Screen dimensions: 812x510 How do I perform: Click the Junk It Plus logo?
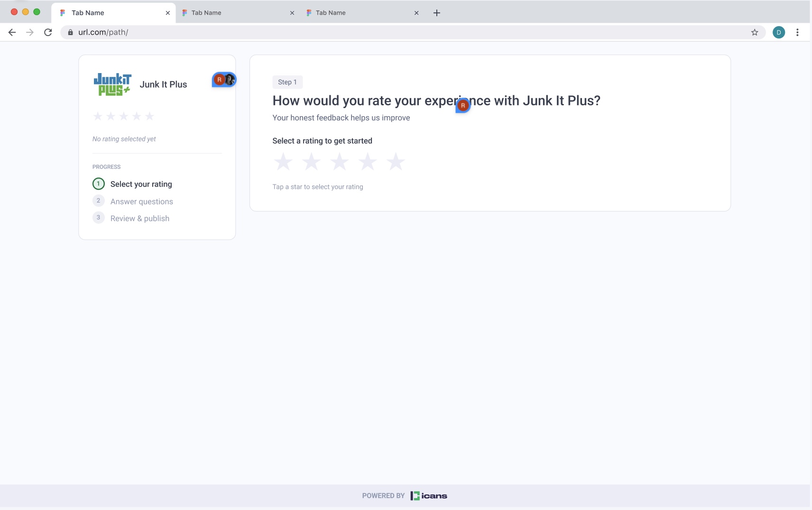tap(112, 84)
